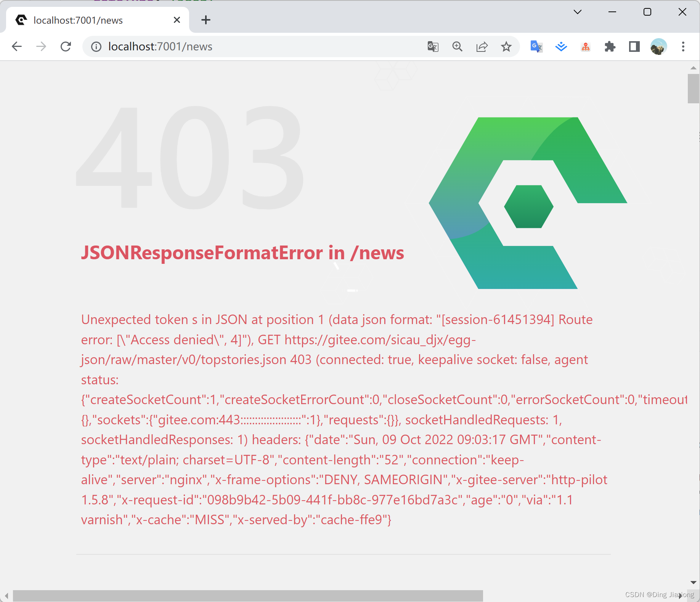Expand the tab search dropdown chevron
Image resolution: width=700 pixels, height=602 pixels.
point(578,12)
